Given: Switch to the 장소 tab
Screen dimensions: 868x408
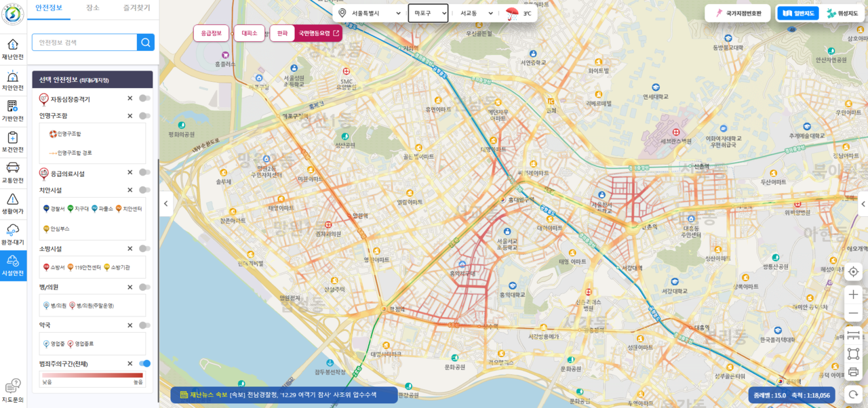Looking at the screenshot, I should 93,9.
